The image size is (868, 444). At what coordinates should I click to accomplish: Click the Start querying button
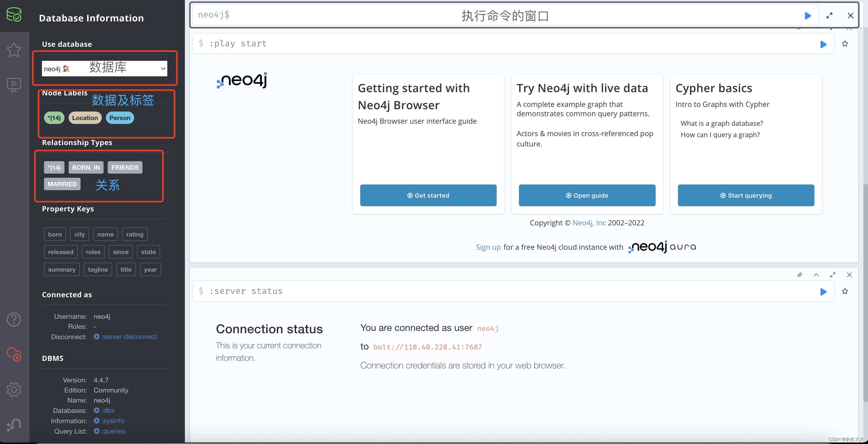pyautogui.click(x=746, y=195)
